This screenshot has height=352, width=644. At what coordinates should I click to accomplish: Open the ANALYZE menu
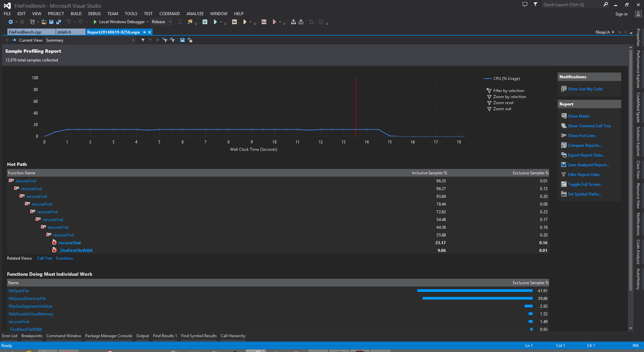coord(195,14)
